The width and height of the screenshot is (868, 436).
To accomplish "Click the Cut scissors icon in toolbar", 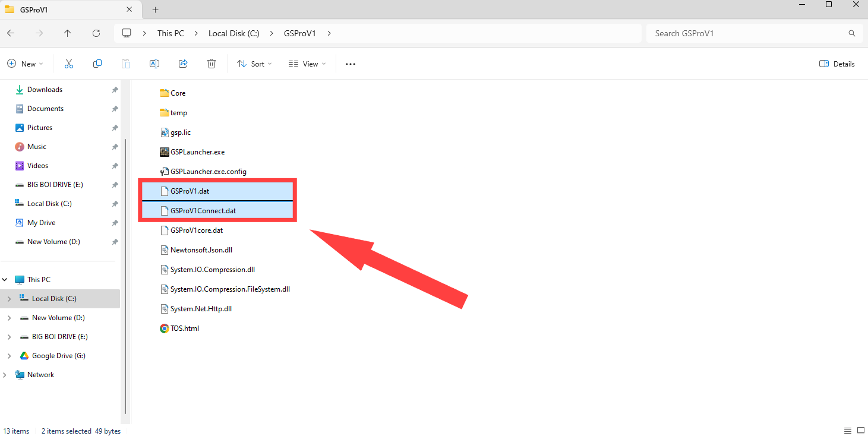I will point(69,64).
